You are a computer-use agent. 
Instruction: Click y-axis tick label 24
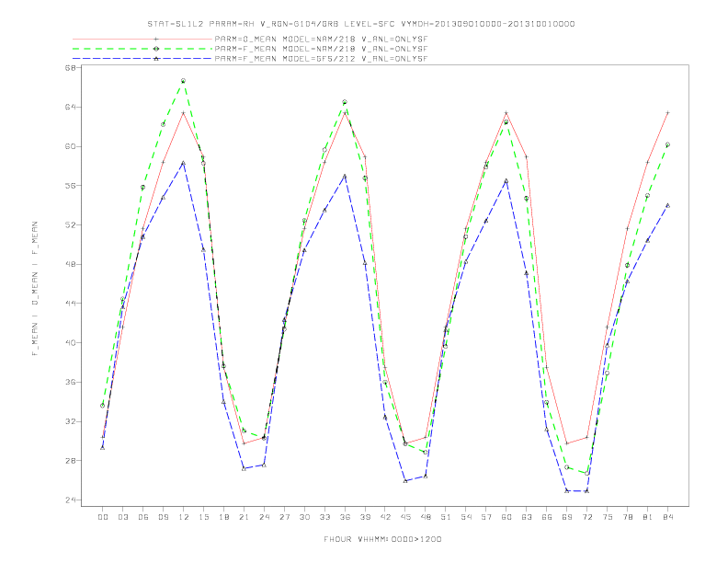coord(71,500)
